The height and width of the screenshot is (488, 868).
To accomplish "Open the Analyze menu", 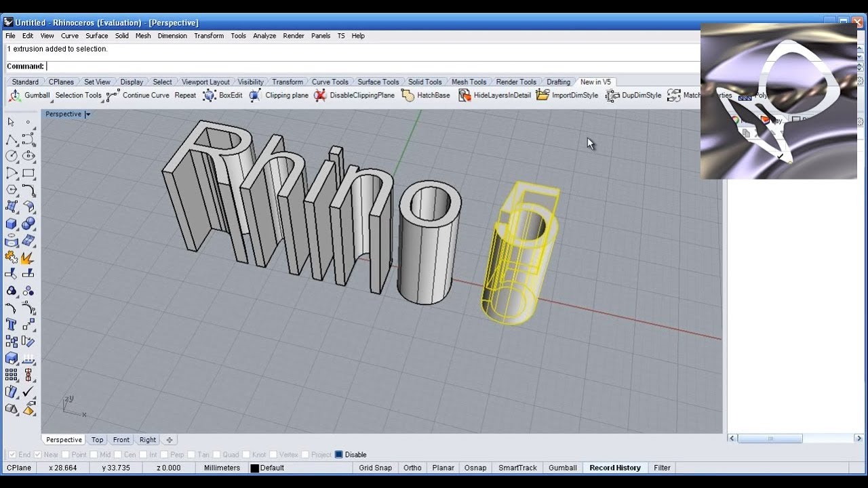I will [x=264, y=36].
